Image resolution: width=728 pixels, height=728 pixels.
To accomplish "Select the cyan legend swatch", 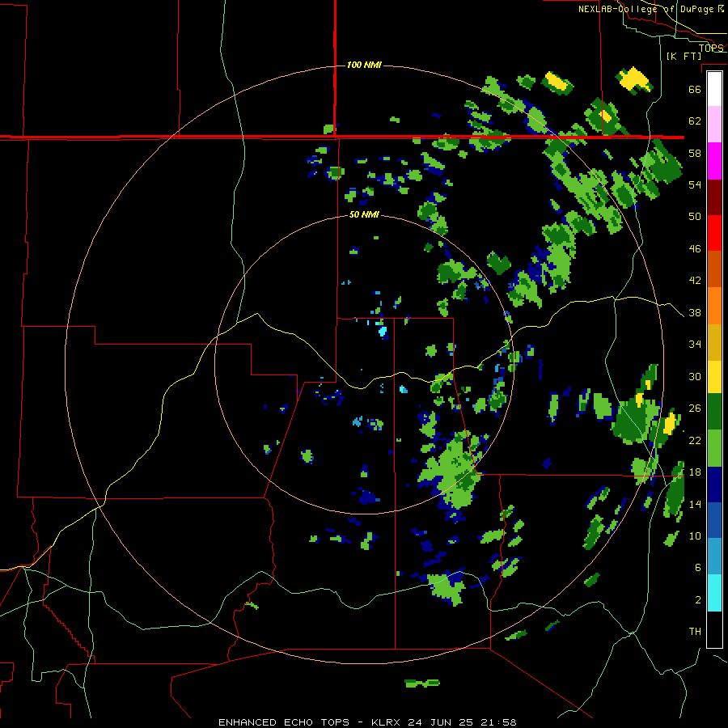I will pos(714,593).
